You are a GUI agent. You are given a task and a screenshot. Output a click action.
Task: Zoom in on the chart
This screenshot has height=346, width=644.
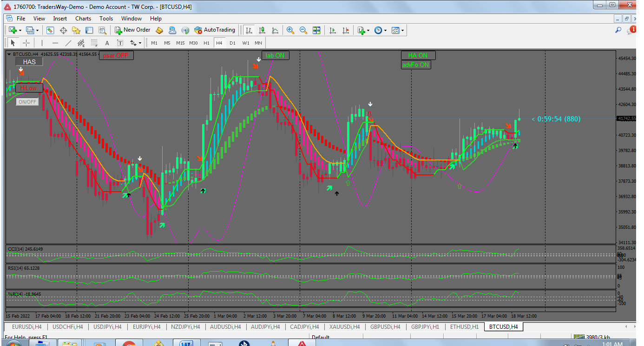click(x=290, y=30)
